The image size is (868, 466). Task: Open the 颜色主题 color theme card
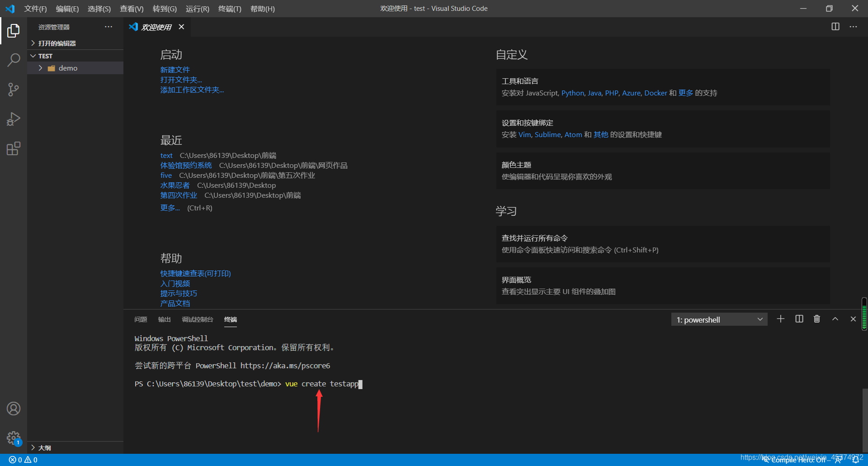click(x=663, y=171)
